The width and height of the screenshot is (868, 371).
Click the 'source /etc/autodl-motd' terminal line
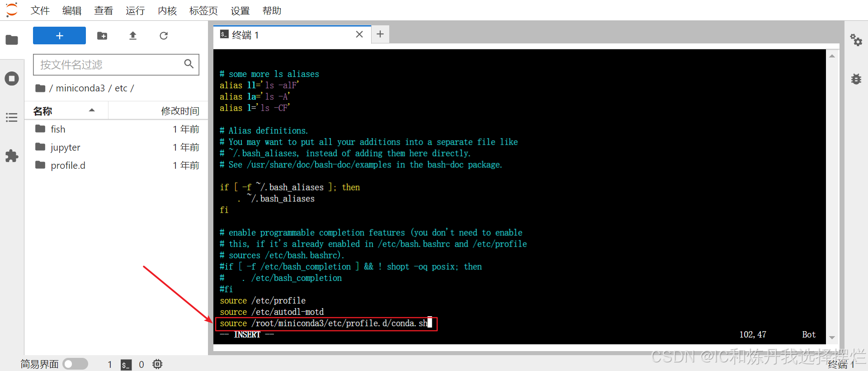click(x=272, y=312)
